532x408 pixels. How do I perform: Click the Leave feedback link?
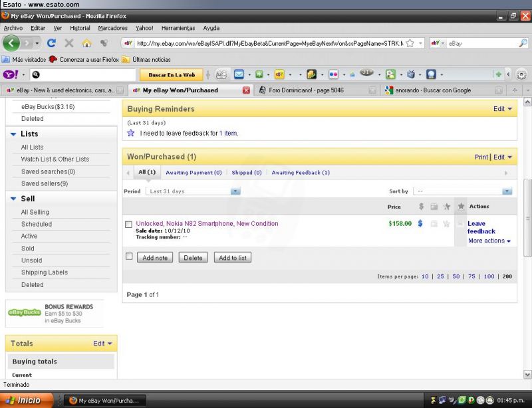click(481, 227)
